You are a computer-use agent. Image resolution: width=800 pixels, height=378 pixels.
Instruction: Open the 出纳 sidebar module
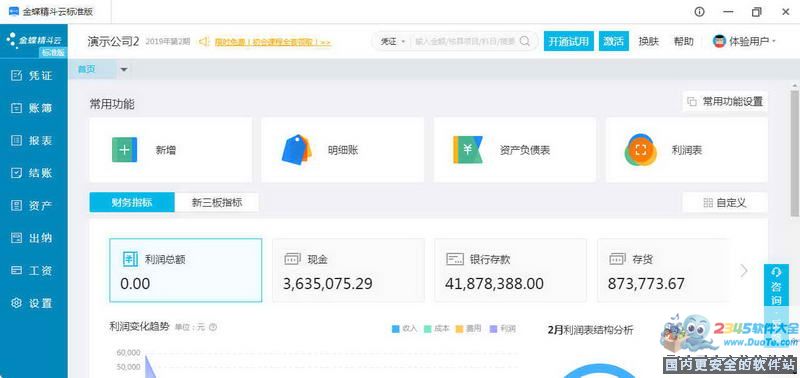coord(33,238)
